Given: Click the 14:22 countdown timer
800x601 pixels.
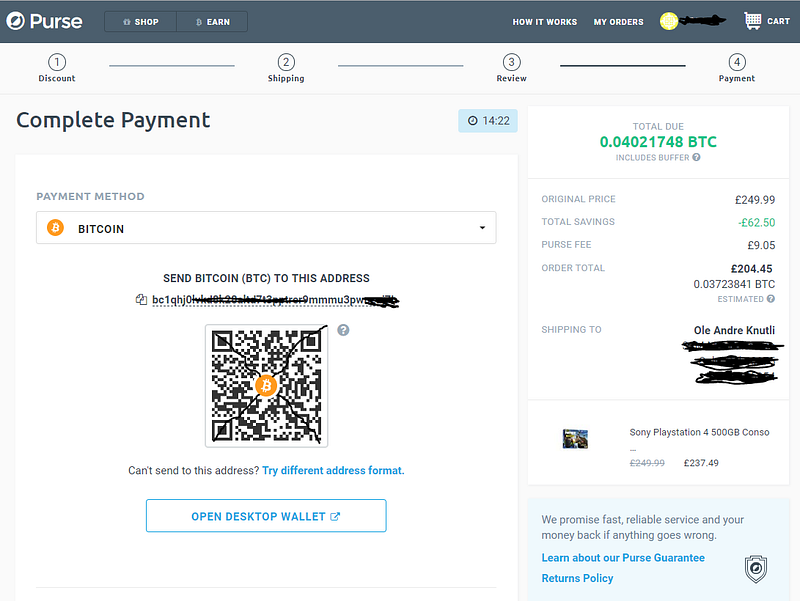Looking at the screenshot, I should (488, 121).
